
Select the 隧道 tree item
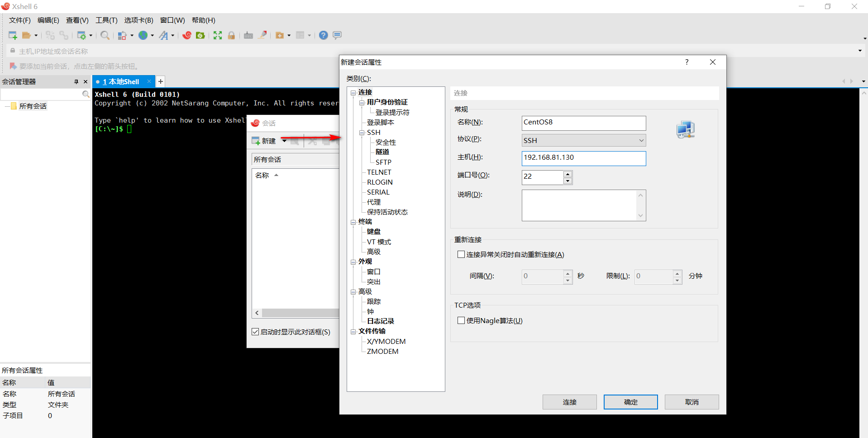point(382,152)
